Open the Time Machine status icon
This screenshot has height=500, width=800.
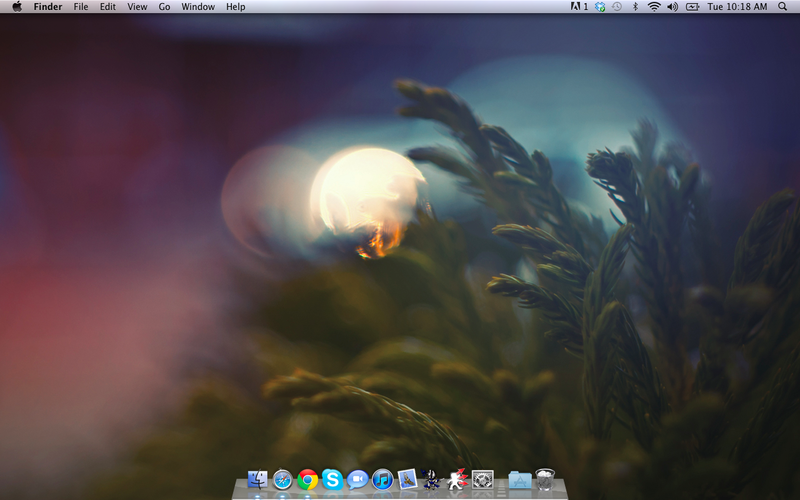[x=618, y=7]
